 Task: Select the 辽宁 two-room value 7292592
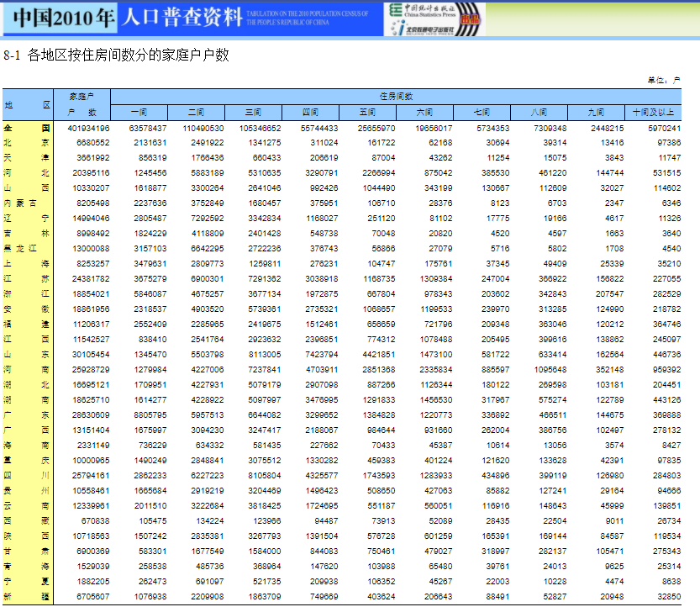pyautogui.click(x=207, y=219)
